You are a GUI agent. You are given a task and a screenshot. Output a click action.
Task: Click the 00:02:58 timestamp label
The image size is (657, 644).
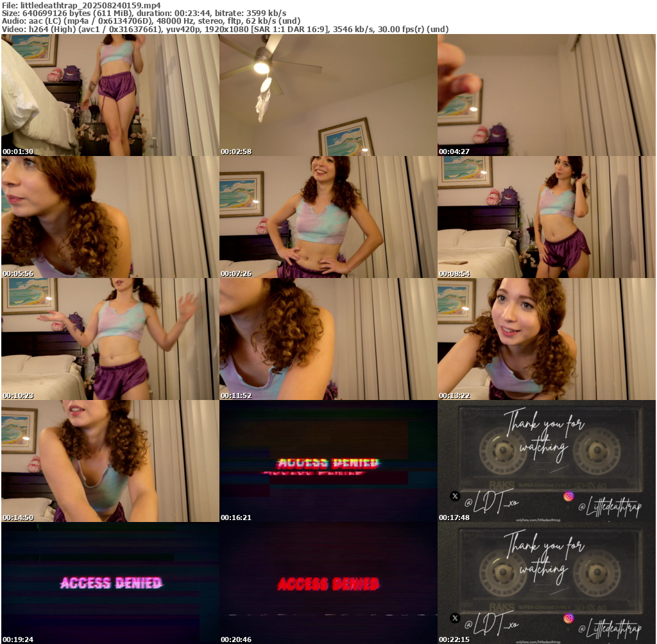pos(236,152)
